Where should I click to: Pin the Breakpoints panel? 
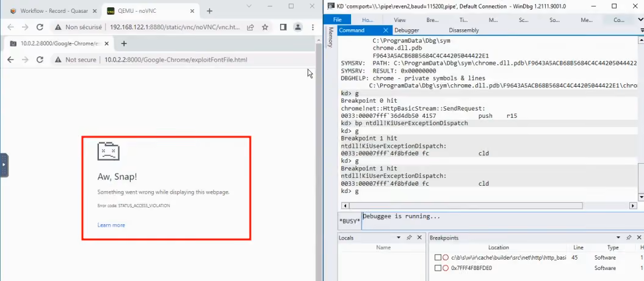(x=629, y=238)
